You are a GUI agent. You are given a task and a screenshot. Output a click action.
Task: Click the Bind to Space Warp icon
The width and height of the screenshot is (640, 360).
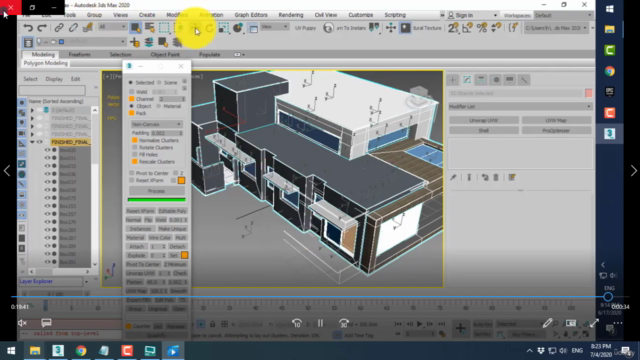point(87,28)
